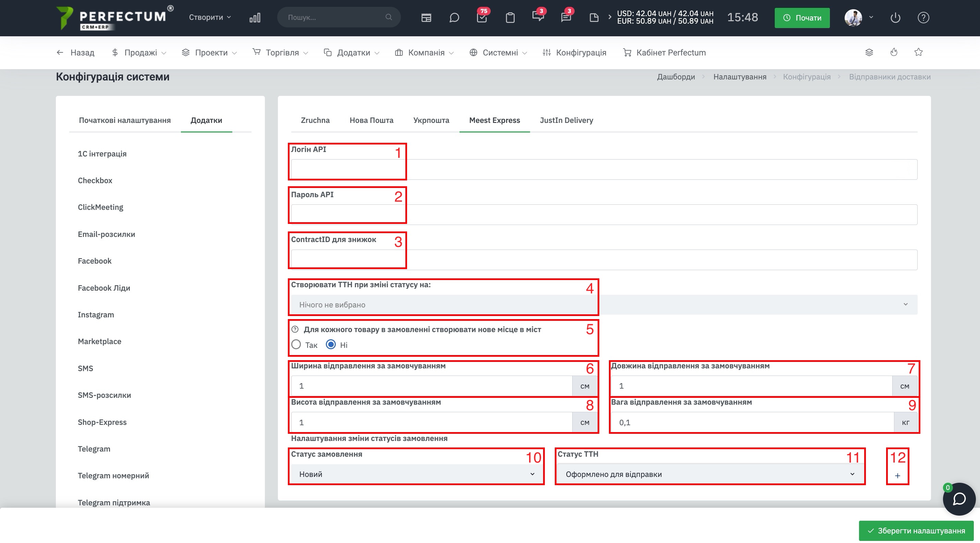Open the Додатки navigation menu
This screenshot has height=543, width=980.
[x=351, y=52]
